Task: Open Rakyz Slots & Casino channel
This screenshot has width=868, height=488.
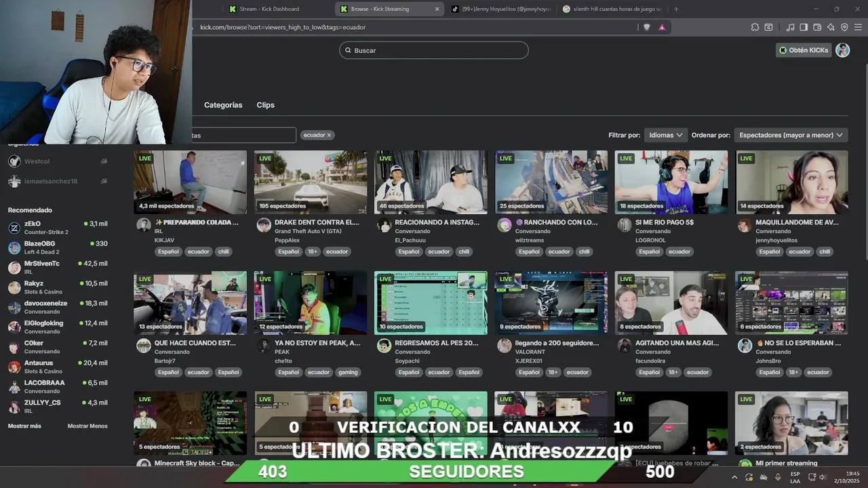Action: [58, 287]
